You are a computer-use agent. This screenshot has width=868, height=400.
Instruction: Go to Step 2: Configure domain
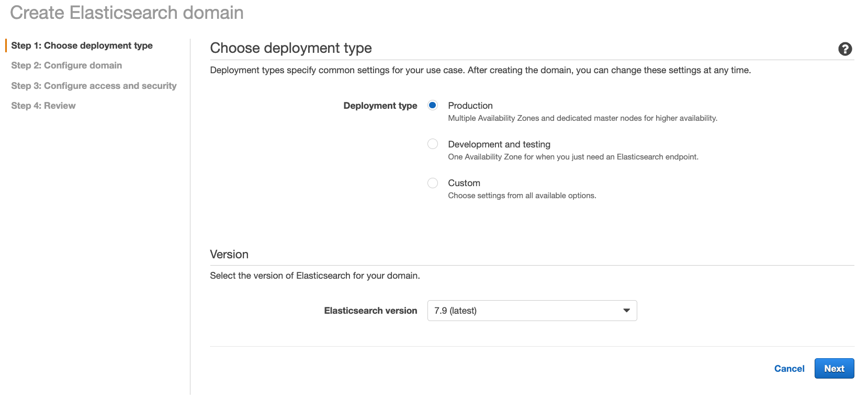pyautogui.click(x=66, y=65)
